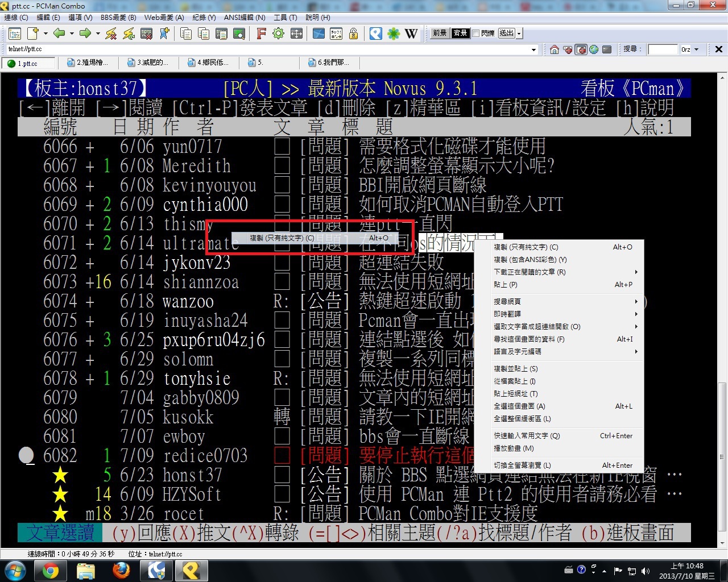Click the 前景 foreground color button
The width and height of the screenshot is (728, 582).
(x=440, y=33)
